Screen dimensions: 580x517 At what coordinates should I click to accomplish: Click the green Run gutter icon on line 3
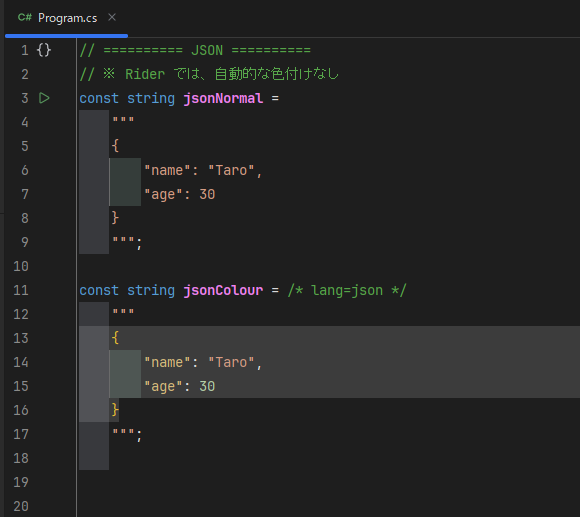(x=44, y=98)
